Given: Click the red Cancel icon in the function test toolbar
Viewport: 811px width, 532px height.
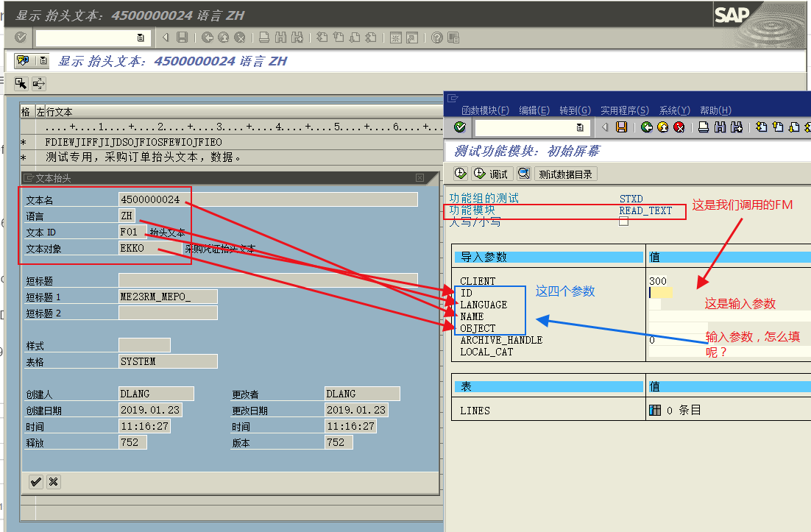Looking at the screenshot, I should (679, 127).
